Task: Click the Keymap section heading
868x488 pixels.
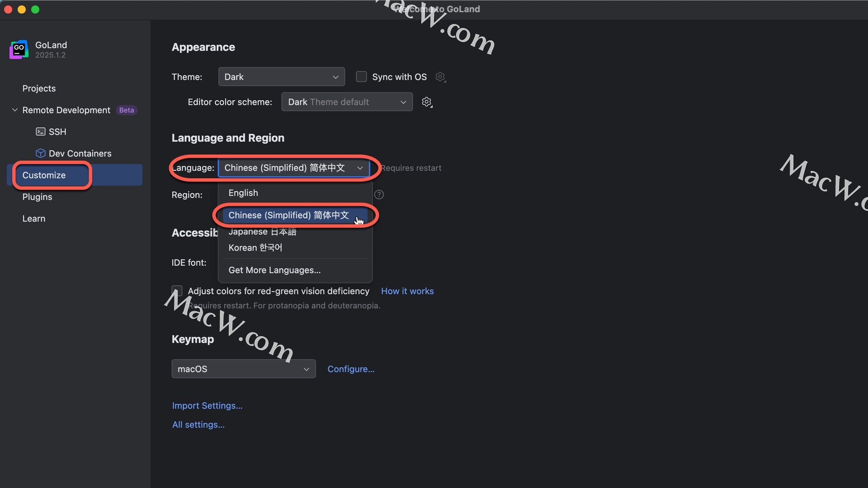Action: click(193, 339)
